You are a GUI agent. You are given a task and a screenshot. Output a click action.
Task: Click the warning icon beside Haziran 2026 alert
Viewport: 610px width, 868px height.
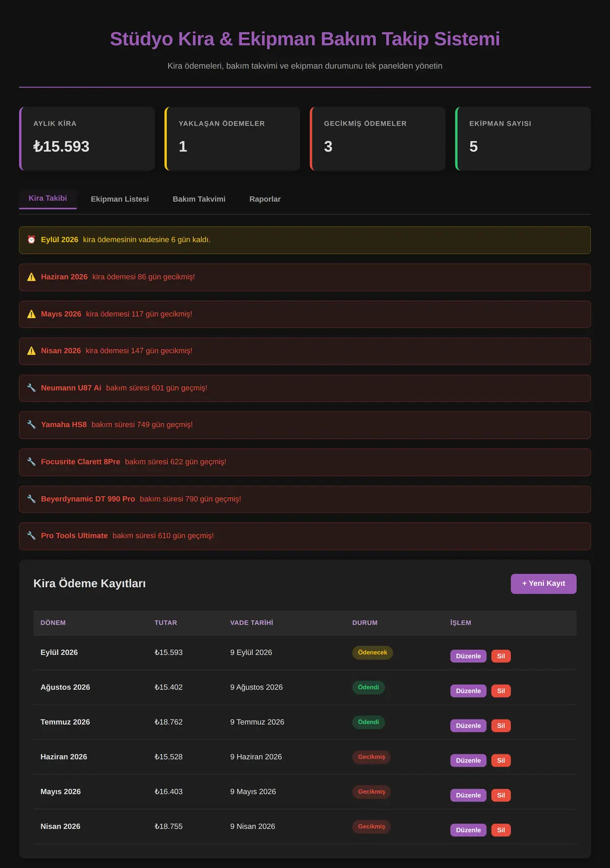click(x=32, y=277)
